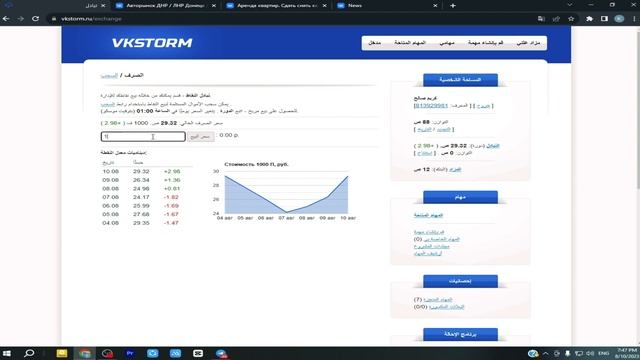The image size is (640, 360).
Task: Select the 04.08 row price 29.35
Action: tap(141, 223)
